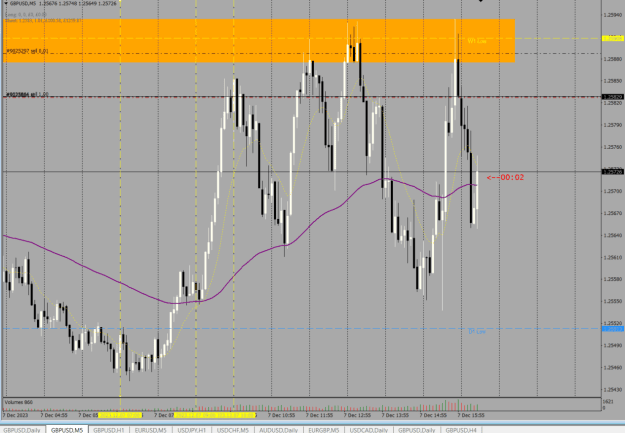Open the USDJPY,H1 chart tab
This screenshot has height=433, width=625.
pyautogui.click(x=192, y=430)
